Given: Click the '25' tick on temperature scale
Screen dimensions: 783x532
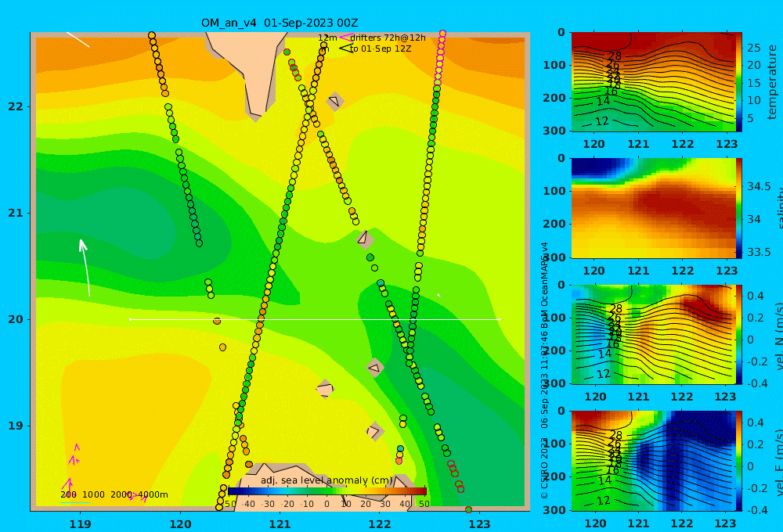Looking at the screenshot, I should click(753, 48).
